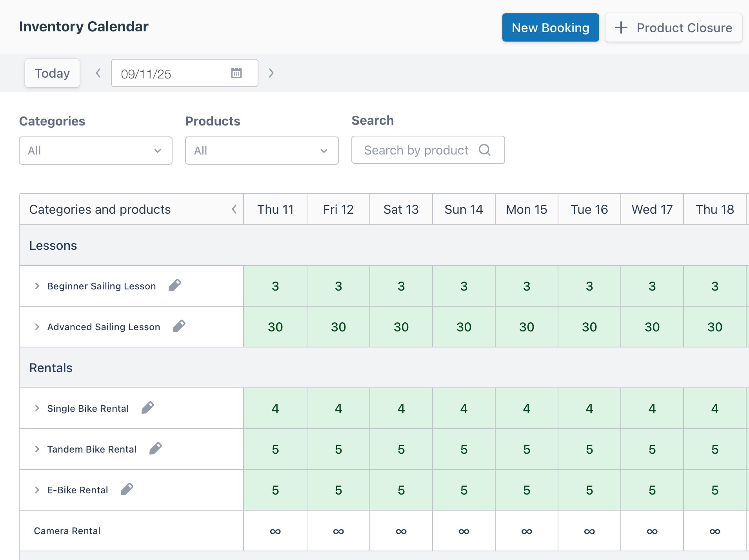Viewport: 749px width, 560px height.
Task: Click Tandem Bike Rental availability on Mon 15
Action: pos(527,449)
